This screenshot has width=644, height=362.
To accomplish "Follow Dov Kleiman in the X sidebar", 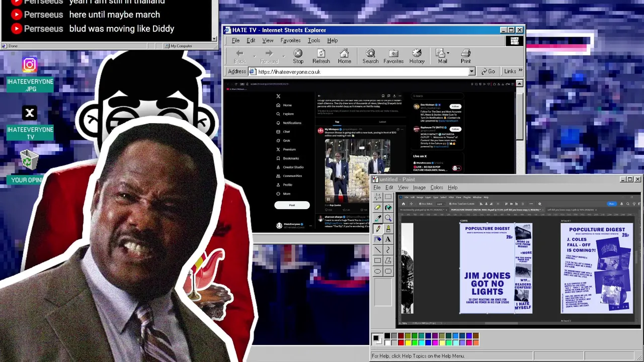I will point(455,107).
